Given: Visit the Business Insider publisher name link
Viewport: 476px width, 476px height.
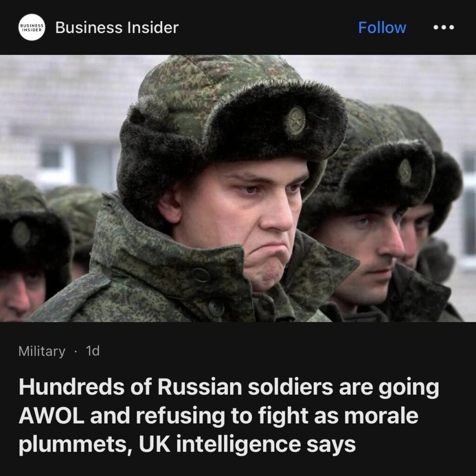Looking at the screenshot, I should pyautogui.click(x=117, y=27).
